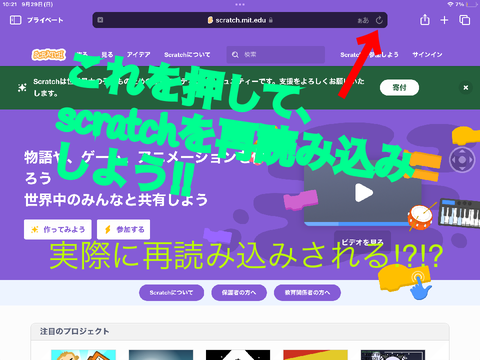Screen dimensions: 480x360
Task: Tap the Safari reload page icon
Action: (379, 20)
